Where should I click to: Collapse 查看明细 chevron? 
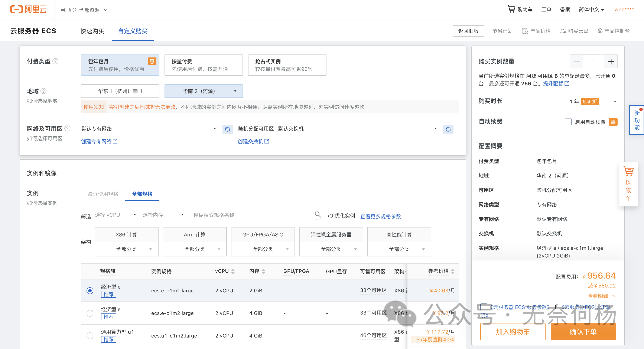click(613, 296)
